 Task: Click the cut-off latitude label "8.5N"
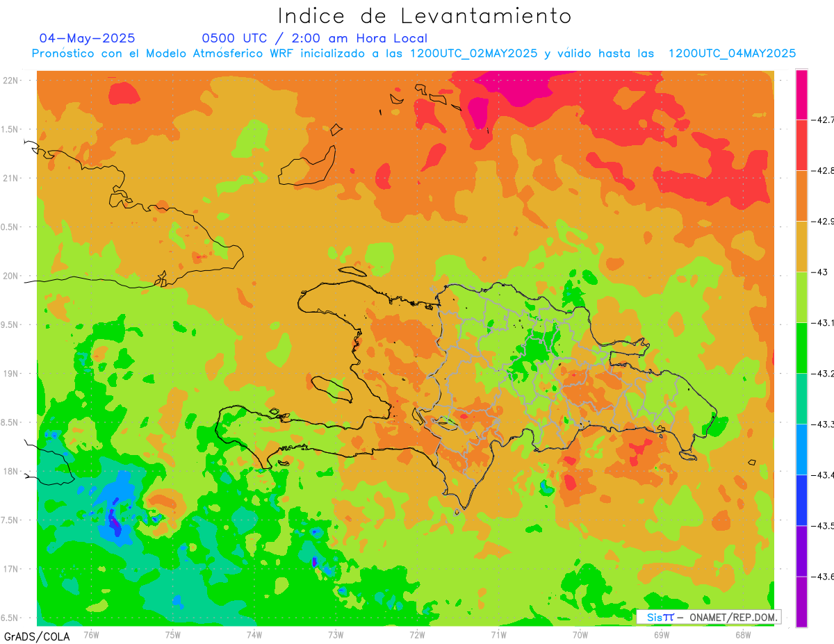point(10,423)
